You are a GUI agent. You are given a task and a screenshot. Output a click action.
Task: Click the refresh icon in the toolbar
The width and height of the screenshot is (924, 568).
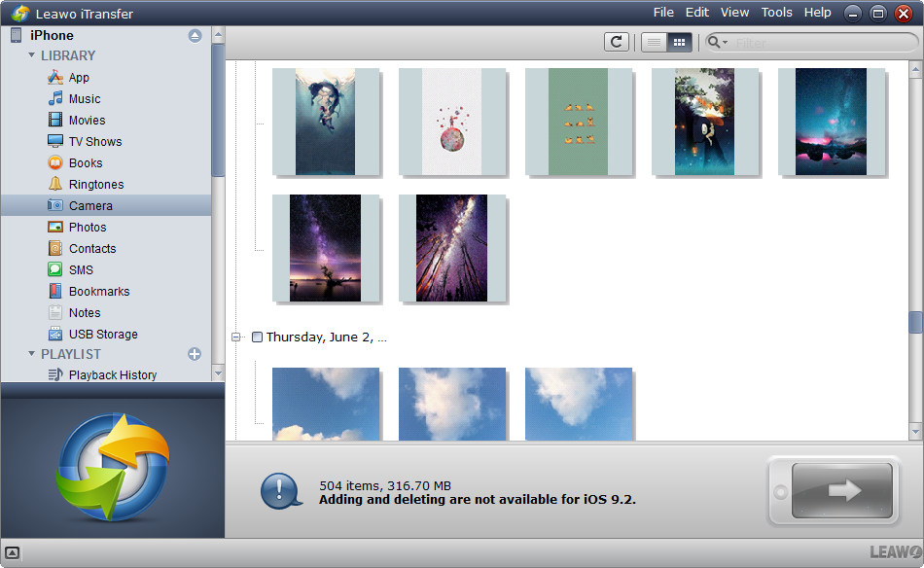point(616,42)
